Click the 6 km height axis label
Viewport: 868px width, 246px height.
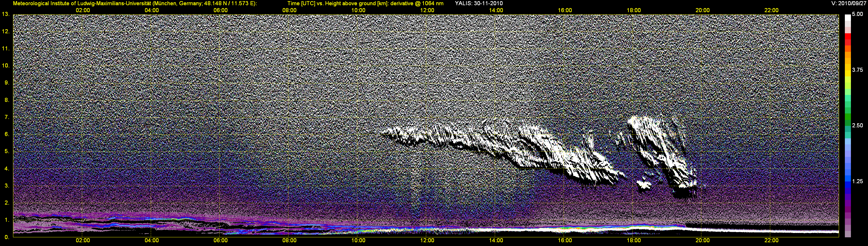[7, 134]
